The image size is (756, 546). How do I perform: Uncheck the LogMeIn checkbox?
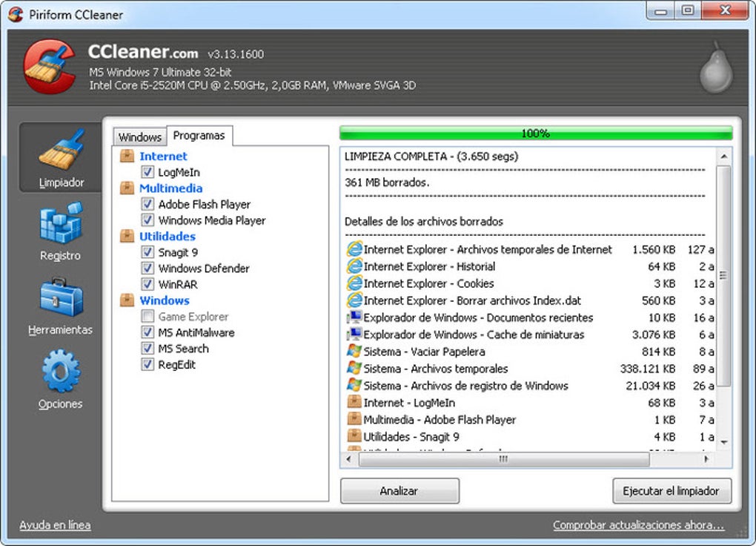[x=147, y=172]
